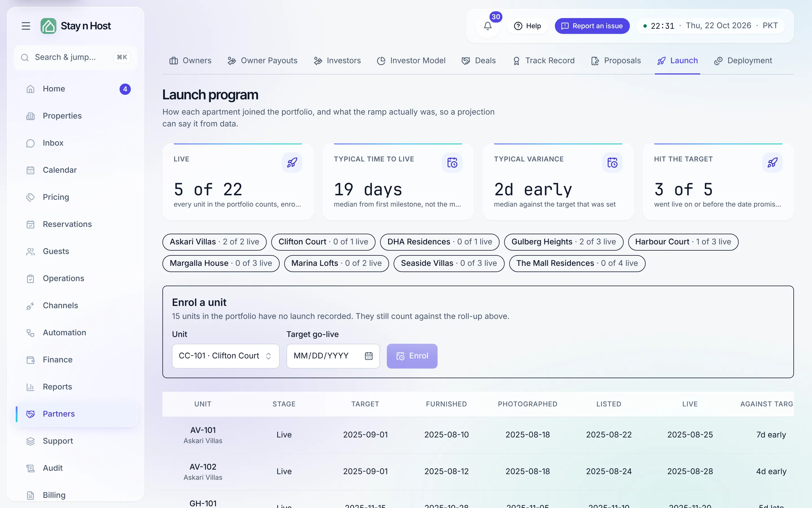The width and height of the screenshot is (812, 508).
Task: Filter by Harbour Court chip
Action: 683,242
